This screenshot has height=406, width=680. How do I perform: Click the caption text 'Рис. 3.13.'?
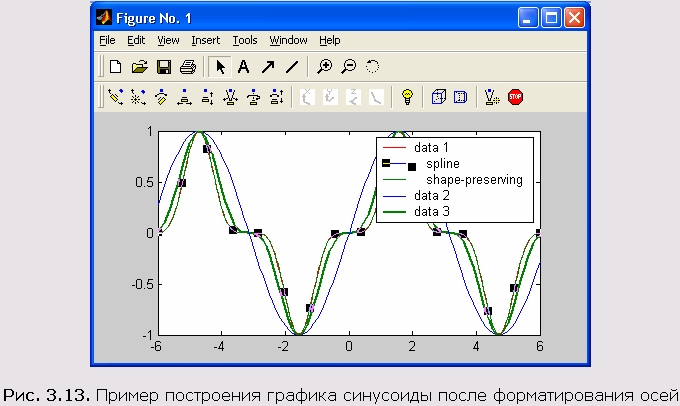pyautogui.click(x=47, y=395)
